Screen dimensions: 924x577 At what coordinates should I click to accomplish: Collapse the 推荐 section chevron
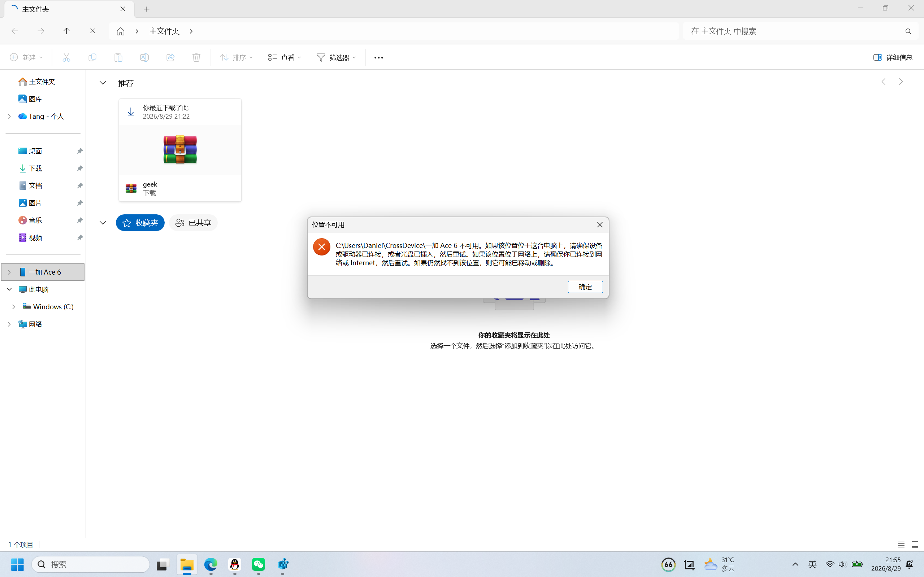(x=103, y=83)
